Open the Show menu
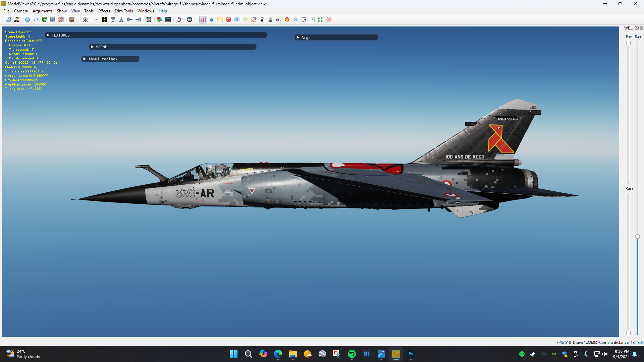 (x=62, y=11)
